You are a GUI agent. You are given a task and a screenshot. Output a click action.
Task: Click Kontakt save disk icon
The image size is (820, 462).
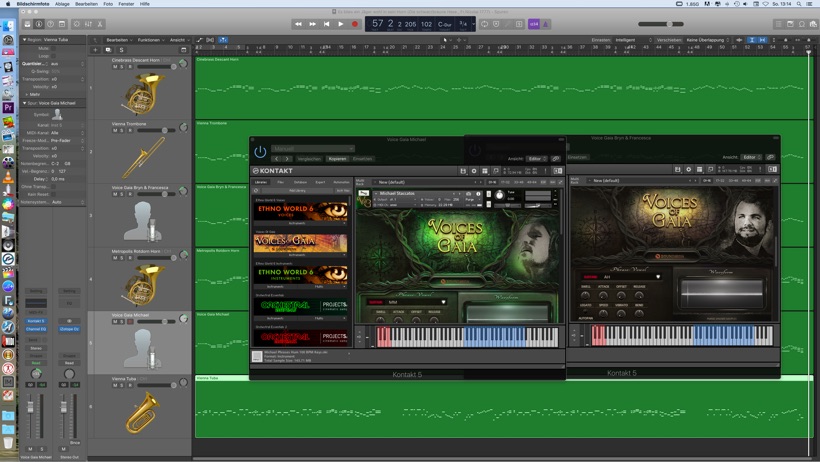coord(463,171)
